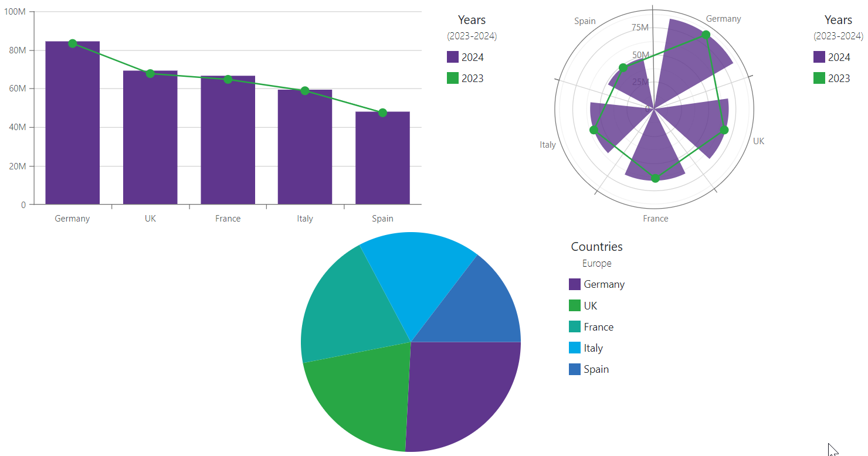Toggle 2024 label in polar chart legend
The image size is (868, 456).
(x=839, y=57)
